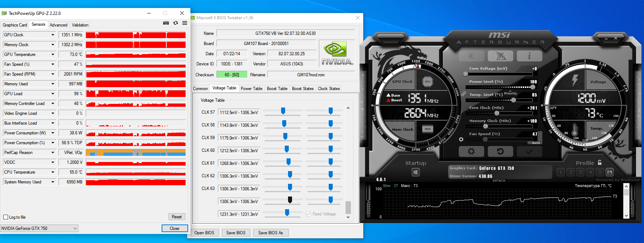This screenshot has height=243, width=644.
Task: Open the Fan Speed (RPM) sensor dropdown
Action: pos(53,74)
